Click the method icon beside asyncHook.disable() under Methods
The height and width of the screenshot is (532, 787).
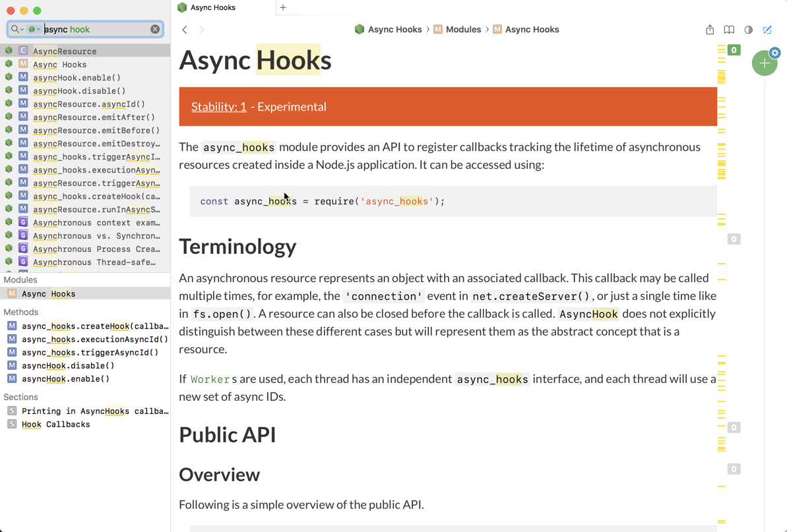(12, 365)
